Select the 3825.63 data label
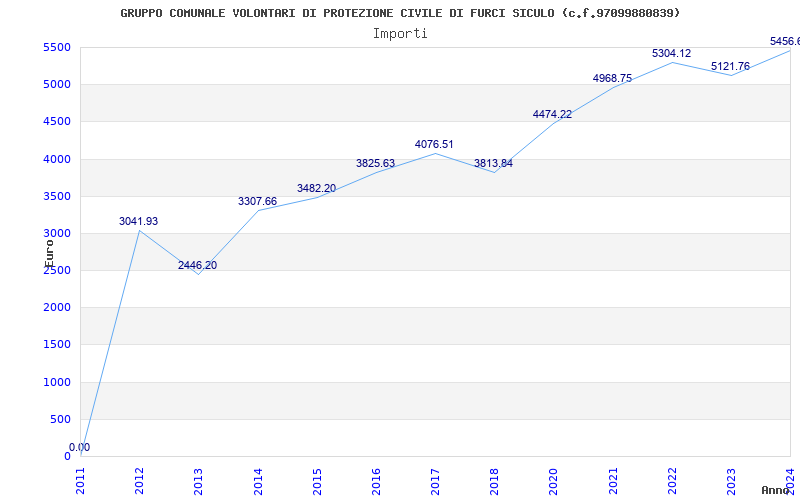 pyautogui.click(x=376, y=163)
